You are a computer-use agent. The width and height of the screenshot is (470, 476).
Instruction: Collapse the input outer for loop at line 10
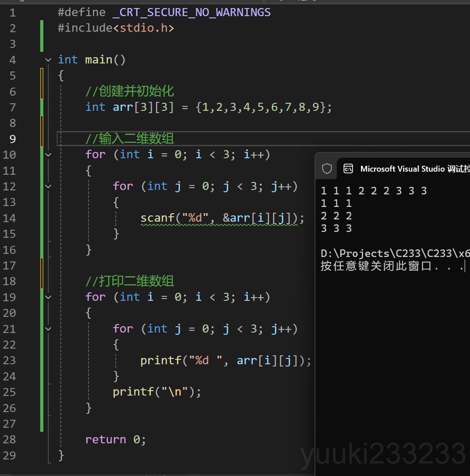(x=48, y=155)
